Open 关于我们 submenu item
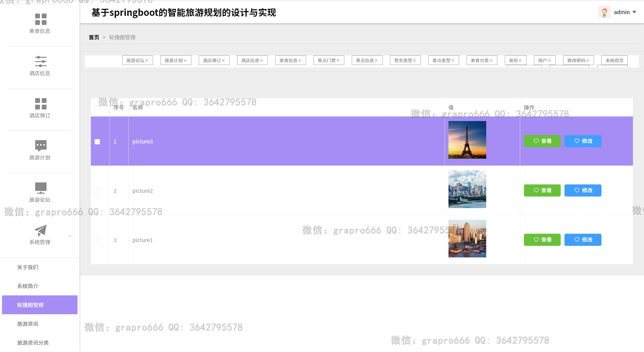644x352 pixels. click(x=28, y=267)
